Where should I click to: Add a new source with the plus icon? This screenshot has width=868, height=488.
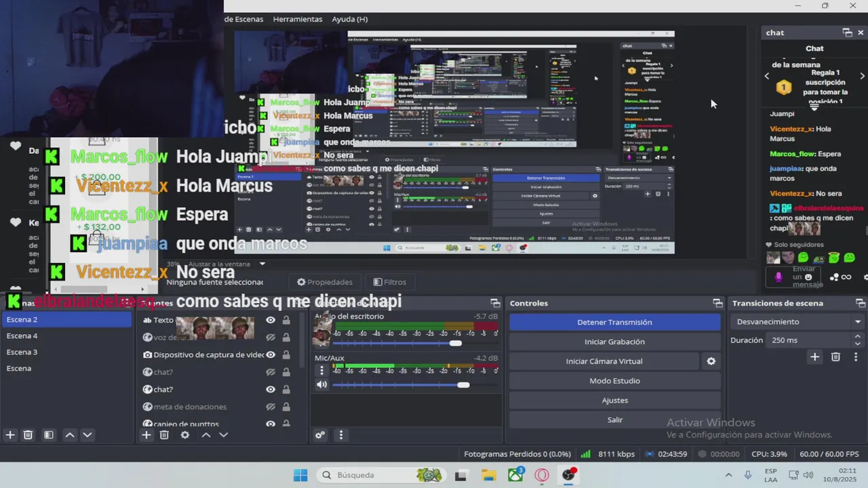[x=146, y=435]
